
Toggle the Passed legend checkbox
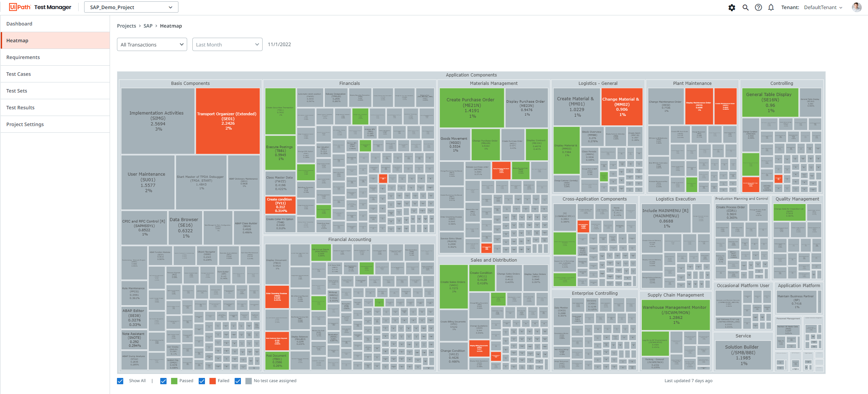pyautogui.click(x=163, y=381)
